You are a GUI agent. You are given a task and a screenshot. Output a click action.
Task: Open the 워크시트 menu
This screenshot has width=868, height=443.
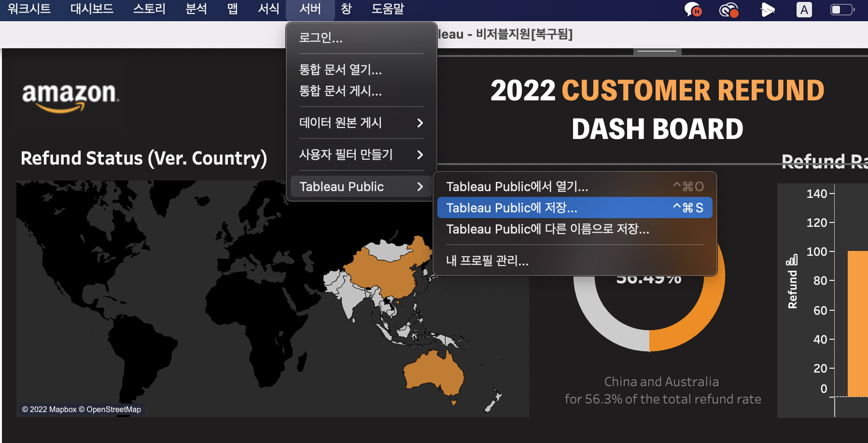point(29,9)
